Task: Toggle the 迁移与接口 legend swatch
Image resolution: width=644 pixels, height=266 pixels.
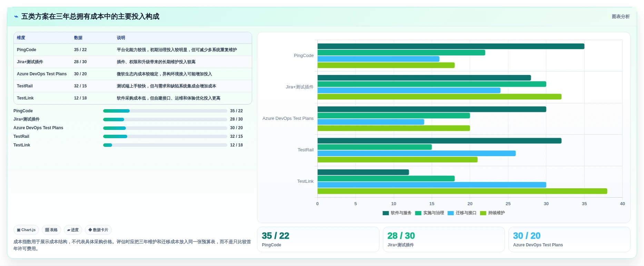Action: pyautogui.click(x=450, y=213)
